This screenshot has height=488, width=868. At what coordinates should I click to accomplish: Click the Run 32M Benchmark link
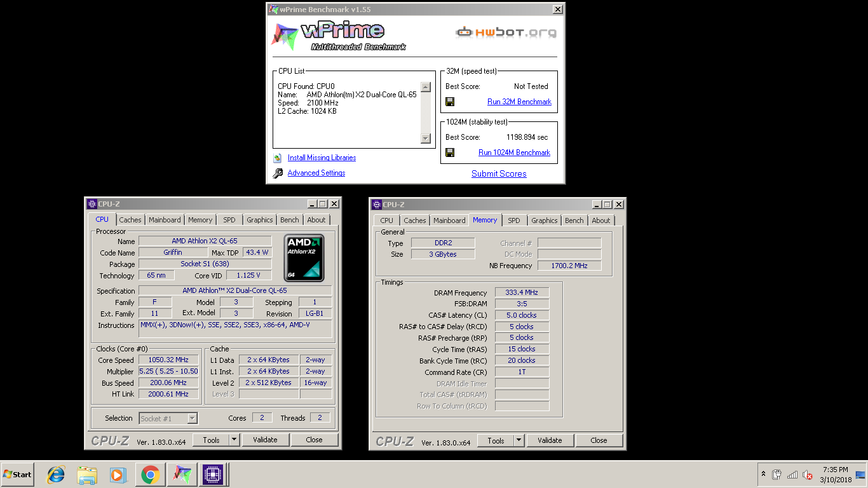coord(519,102)
